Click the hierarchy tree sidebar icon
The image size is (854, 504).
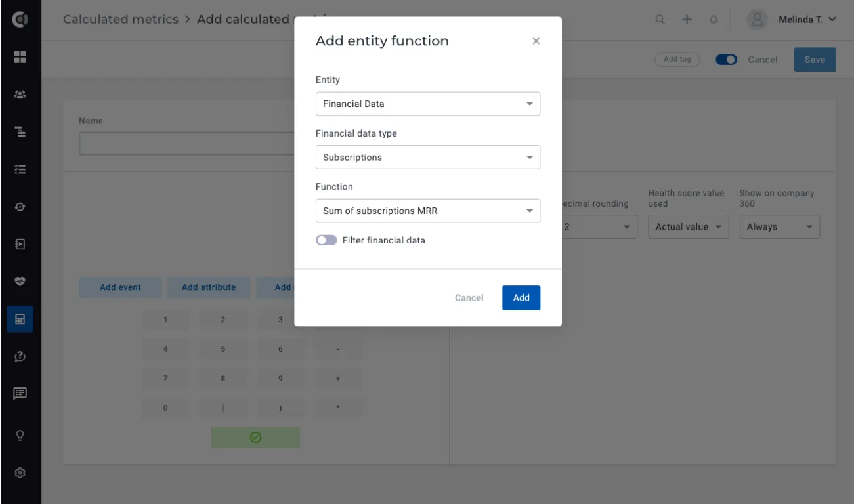pyautogui.click(x=20, y=132)
